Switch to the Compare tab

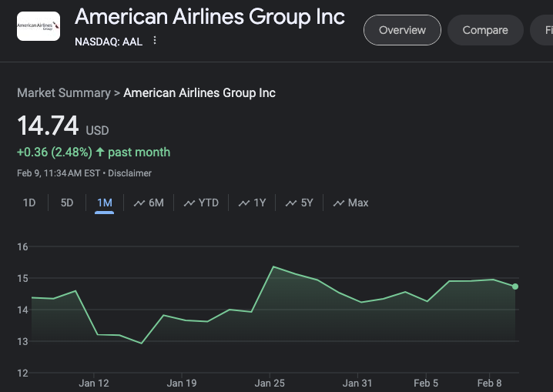[484, 30]
